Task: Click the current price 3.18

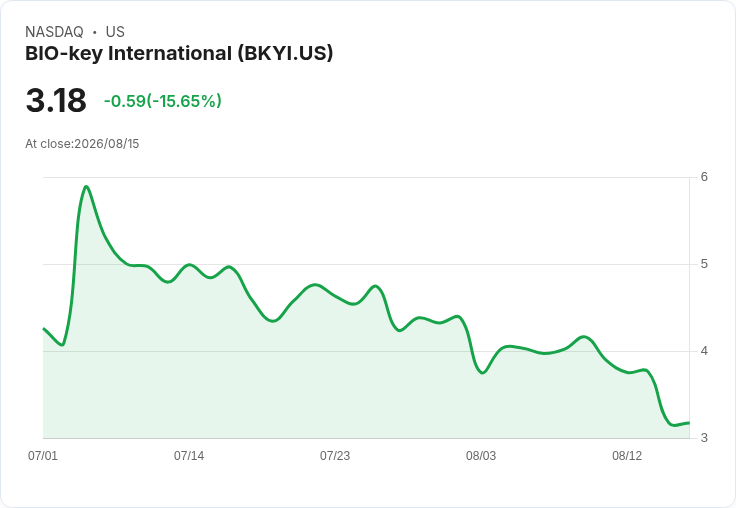Action: 56,100
